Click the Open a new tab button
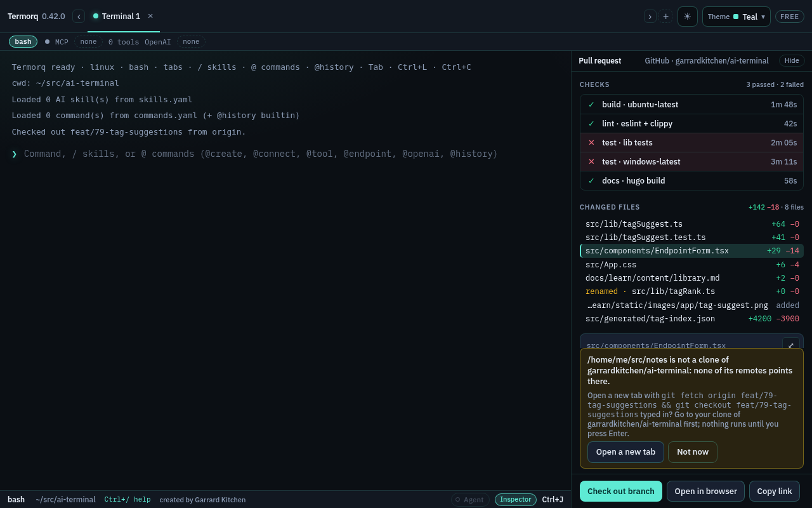The image size is (812, 508). point(625,452)
